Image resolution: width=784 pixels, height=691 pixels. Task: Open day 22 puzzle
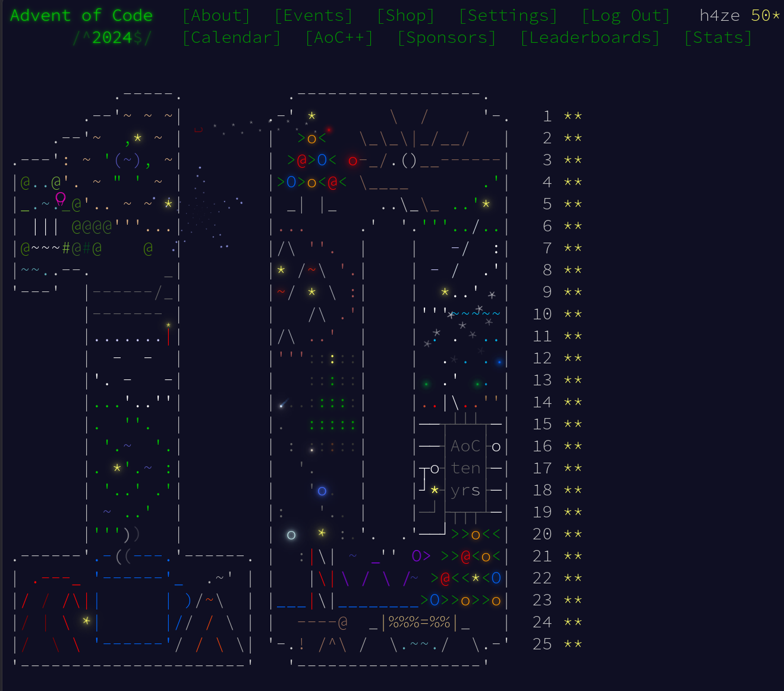coord(543,578)
